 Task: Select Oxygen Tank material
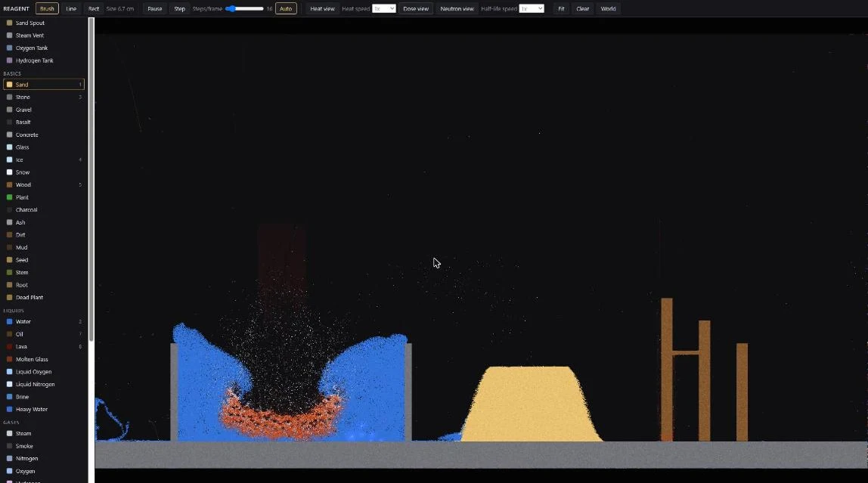click(x=44, y=48)
